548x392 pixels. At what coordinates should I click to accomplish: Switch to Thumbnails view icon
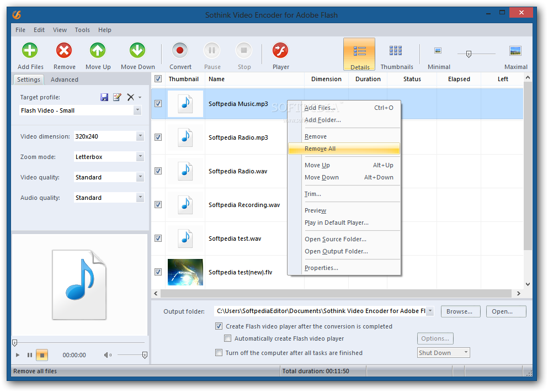coord(396,51)
